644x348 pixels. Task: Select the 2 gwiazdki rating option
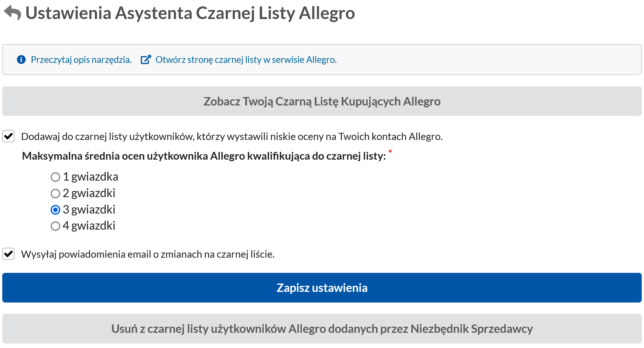[x=55, y=193]
